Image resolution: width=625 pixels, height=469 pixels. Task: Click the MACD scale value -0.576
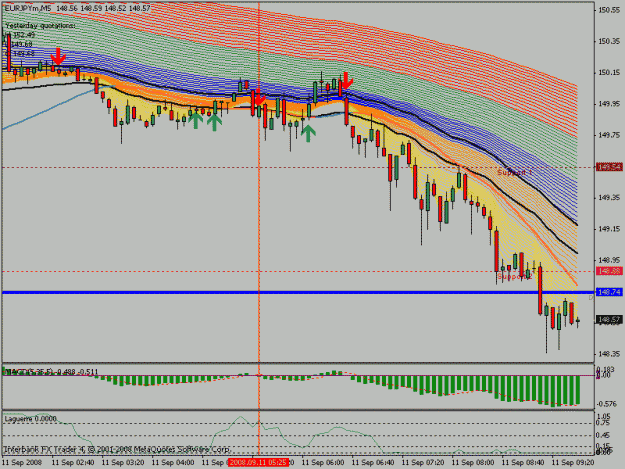(607, 404)
